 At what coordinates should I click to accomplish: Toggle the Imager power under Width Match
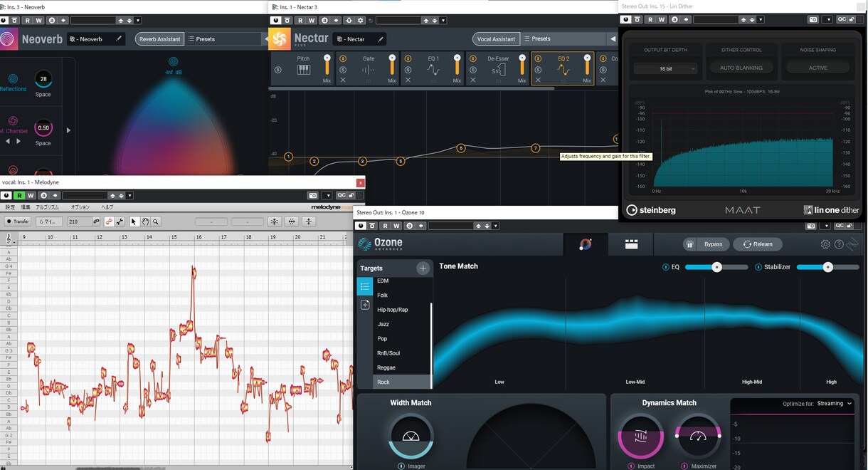(x=401, y=466)
